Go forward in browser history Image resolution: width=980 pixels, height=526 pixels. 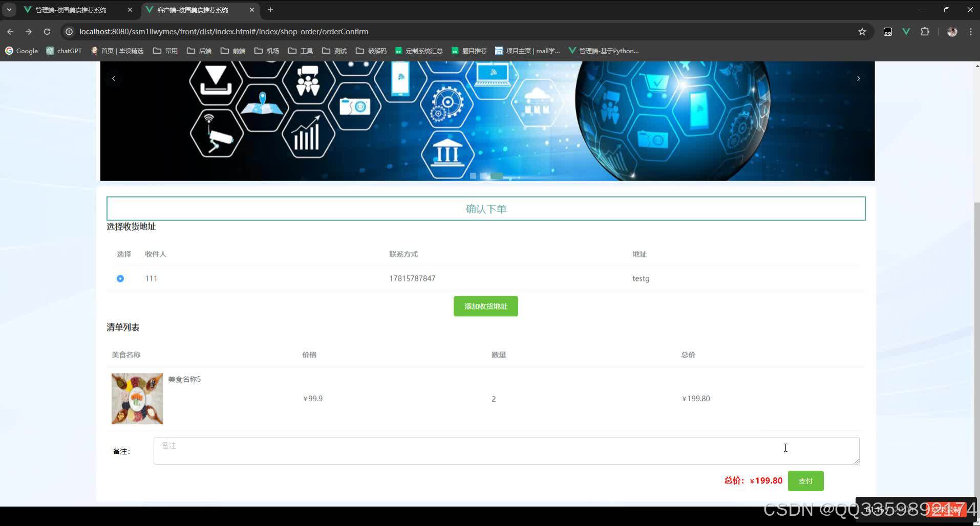pos(29,32)
